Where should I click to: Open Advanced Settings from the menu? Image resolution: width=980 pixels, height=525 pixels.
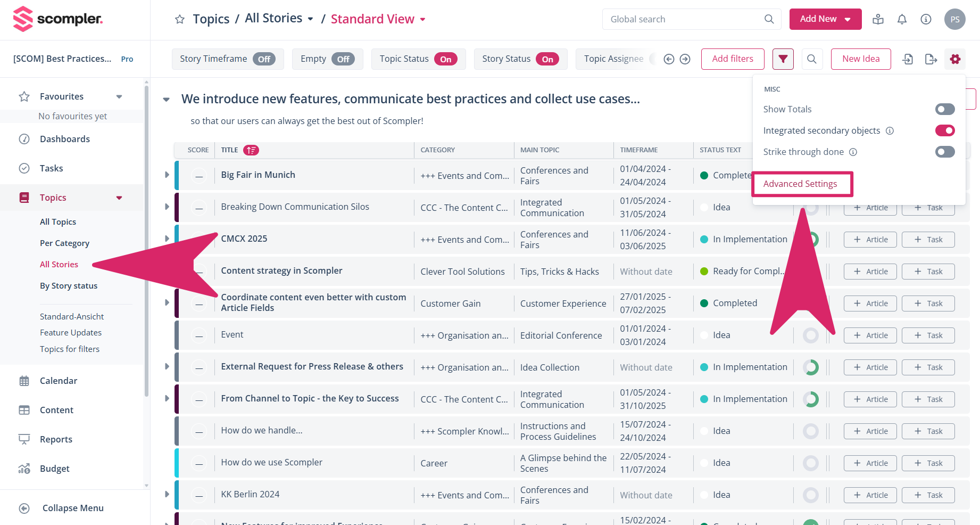click(x=800, y=184)
